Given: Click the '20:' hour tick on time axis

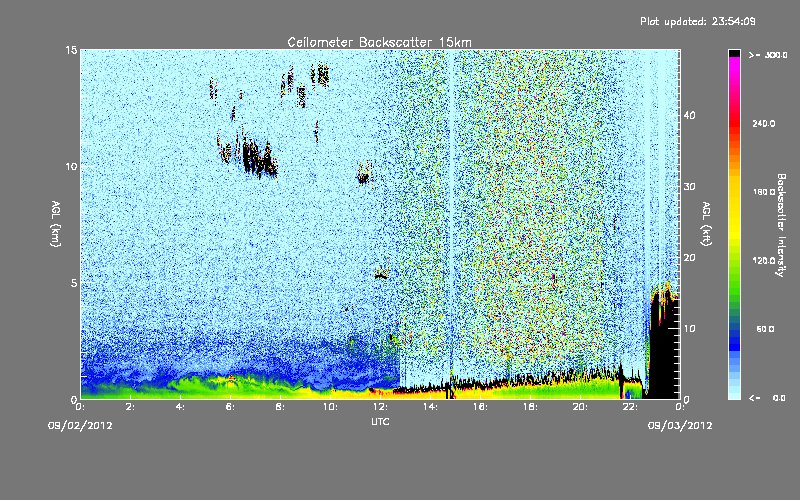Looking at the screenshot, I should coord(580,407).
